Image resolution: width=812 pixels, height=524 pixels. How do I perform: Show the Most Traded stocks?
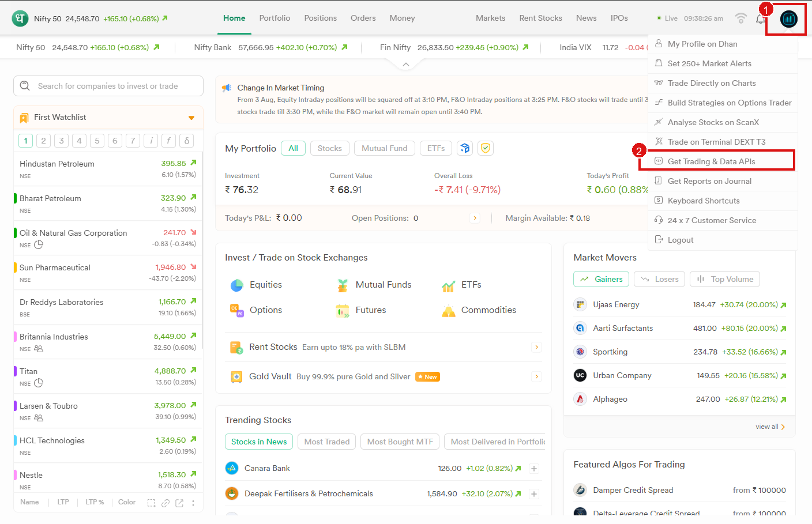click(327, 442)
